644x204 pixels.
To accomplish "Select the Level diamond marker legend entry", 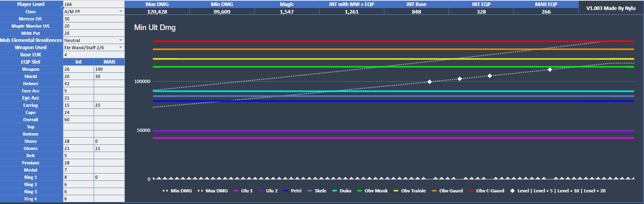I will tap(558, 191).
